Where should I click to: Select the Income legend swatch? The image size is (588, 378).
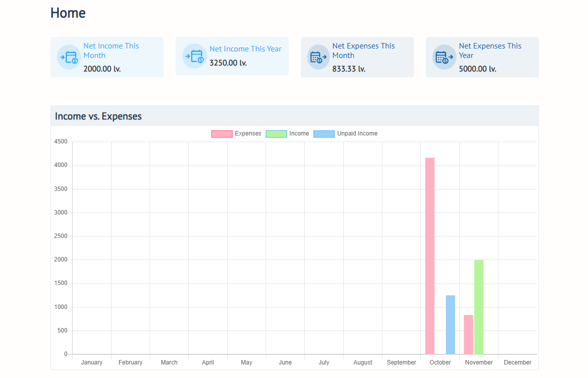pyautogui.click(x=276, y=133)
